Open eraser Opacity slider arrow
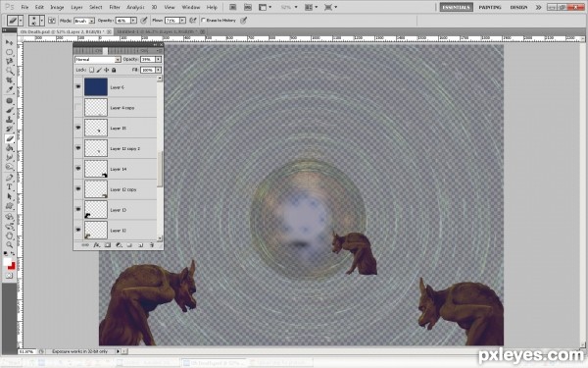588x368 pixels. pyautogui.click(x=133, y=21)
